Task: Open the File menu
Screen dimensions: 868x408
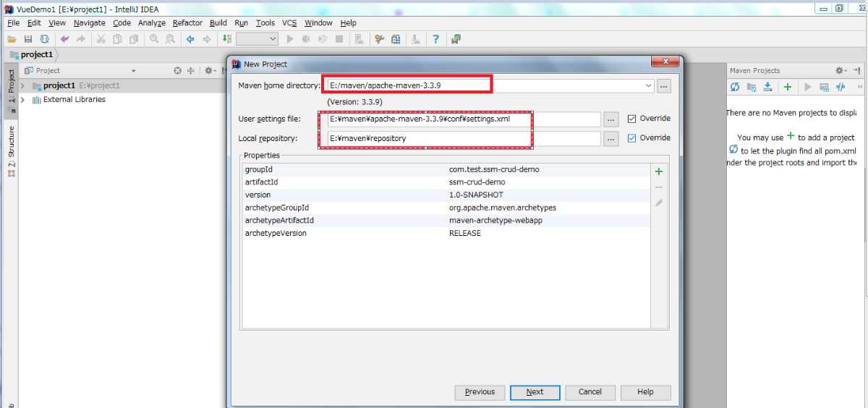Action: pyautogui.click(x=14, y=23)
